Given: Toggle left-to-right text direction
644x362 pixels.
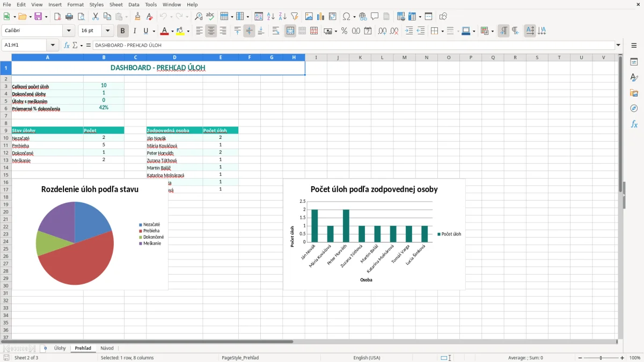Looking at the screenshot, I should tap(503, 31).
